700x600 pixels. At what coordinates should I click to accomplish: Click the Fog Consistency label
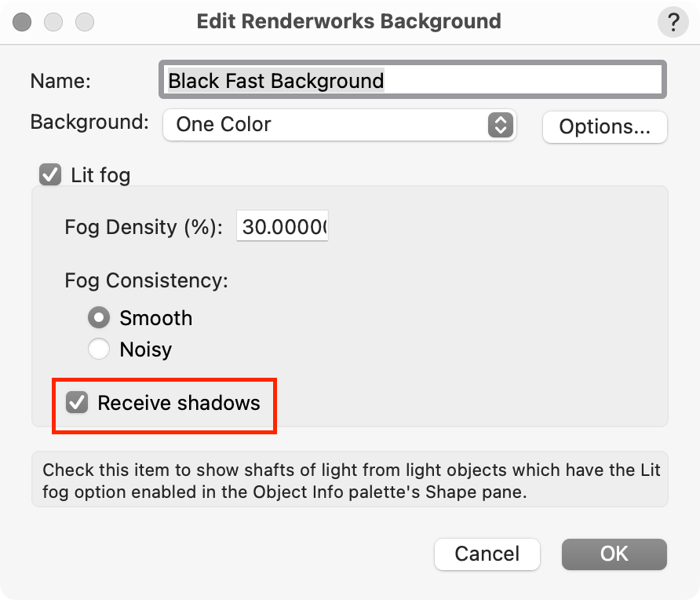click(146, 280)
